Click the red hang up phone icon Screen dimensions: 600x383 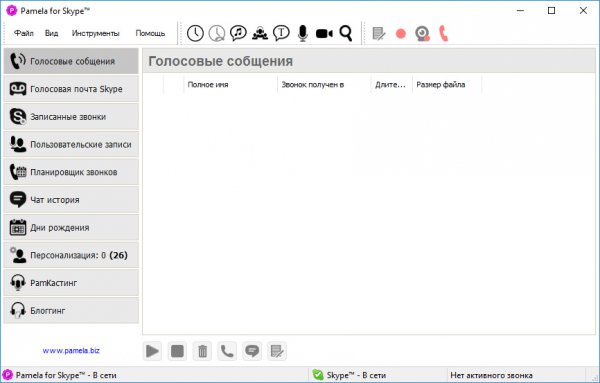(x=443, y=34)
